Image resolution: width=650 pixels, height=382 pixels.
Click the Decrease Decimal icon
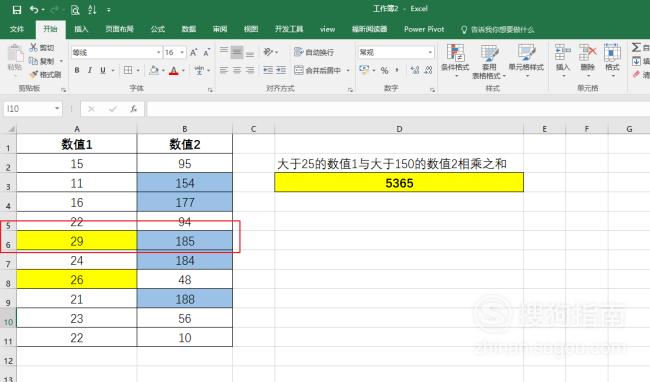click(x=428, y=70)
